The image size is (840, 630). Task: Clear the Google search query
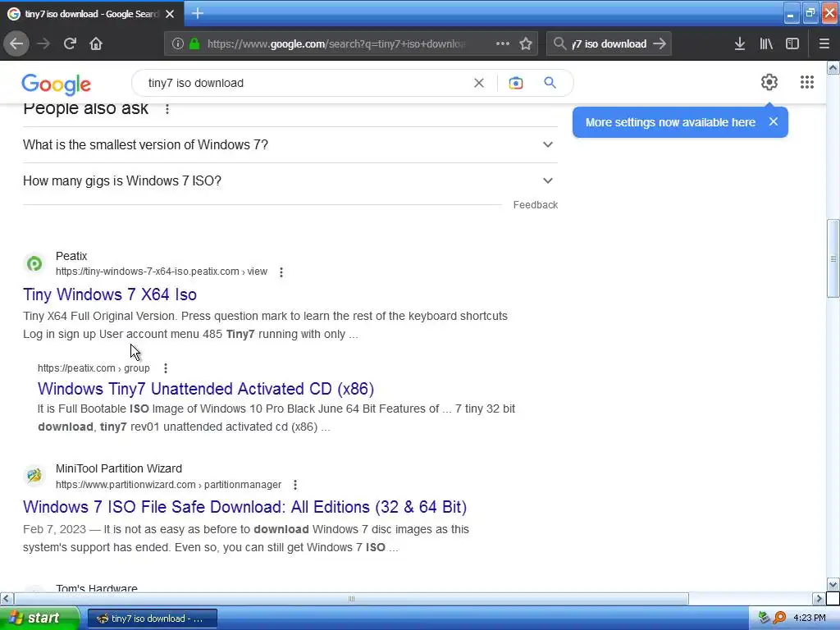pos(479,83)
